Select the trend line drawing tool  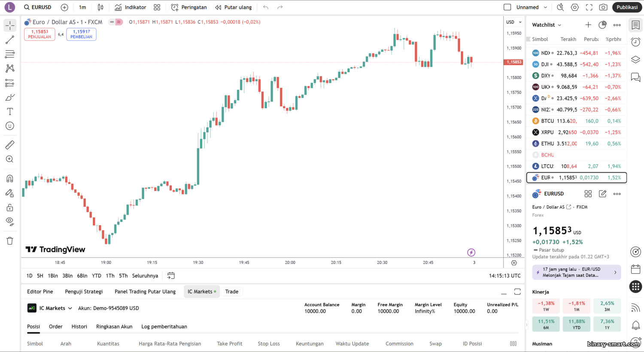(x=10, y=40)
